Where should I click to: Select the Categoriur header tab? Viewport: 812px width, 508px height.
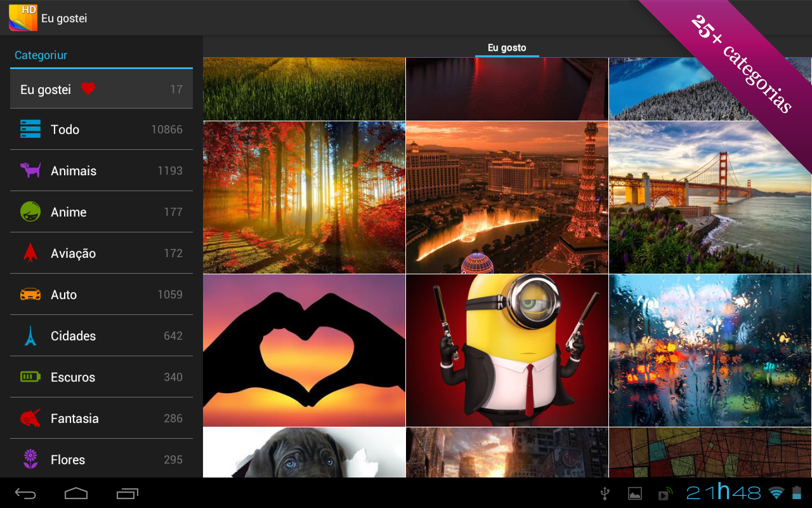click(41, 55)
